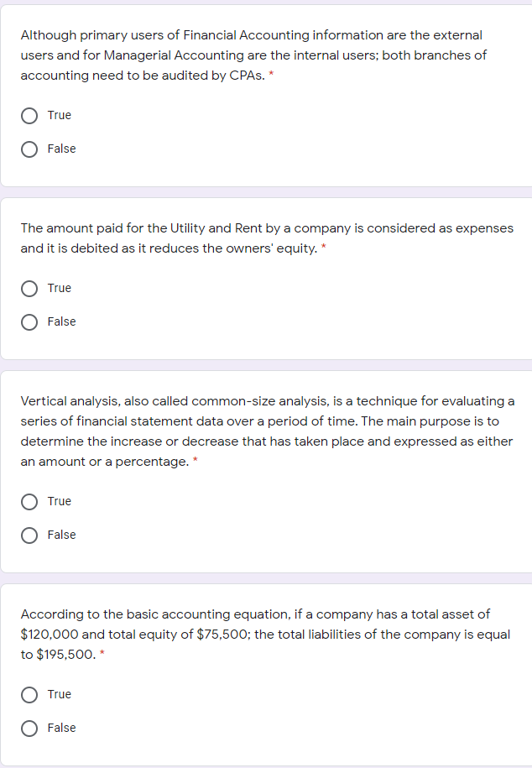Select True for the CPA audit question
The width and height of the screenshot is (532, 768).
pos(29,116)
